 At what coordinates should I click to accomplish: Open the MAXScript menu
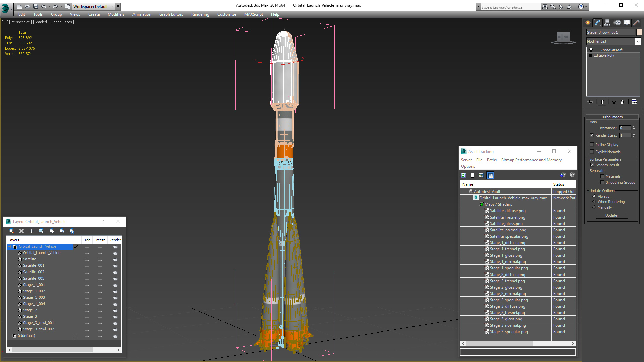pyautogui.click(x=253, y=14)
